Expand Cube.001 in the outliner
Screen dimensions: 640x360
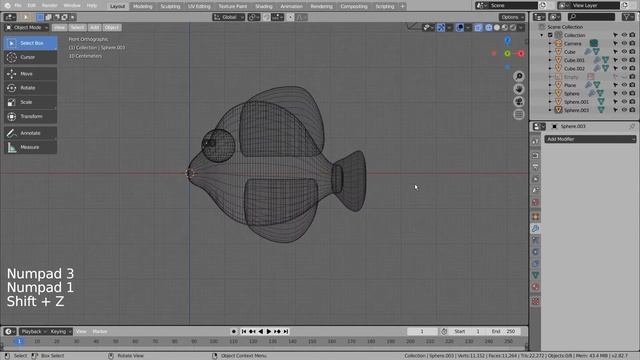[x=550, y=60]
